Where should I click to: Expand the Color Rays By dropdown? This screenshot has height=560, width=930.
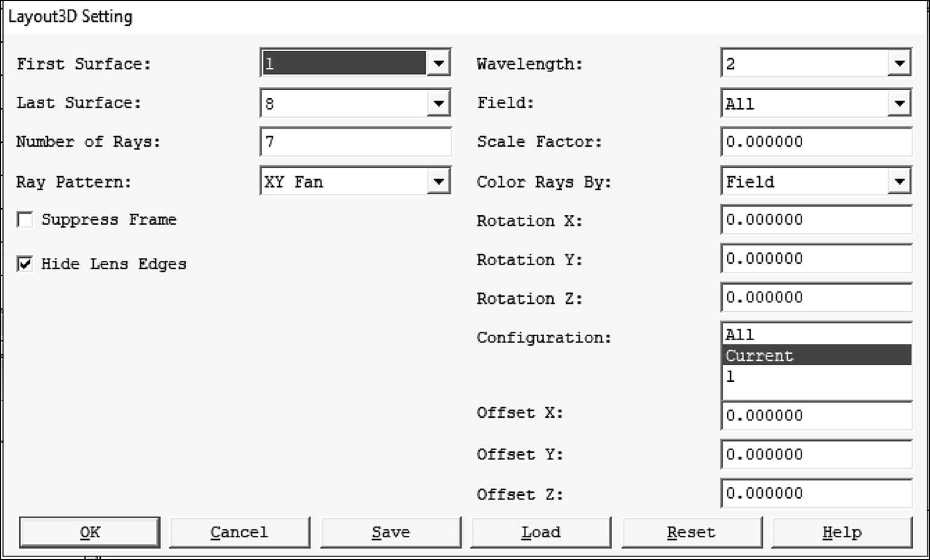point(899,182)
